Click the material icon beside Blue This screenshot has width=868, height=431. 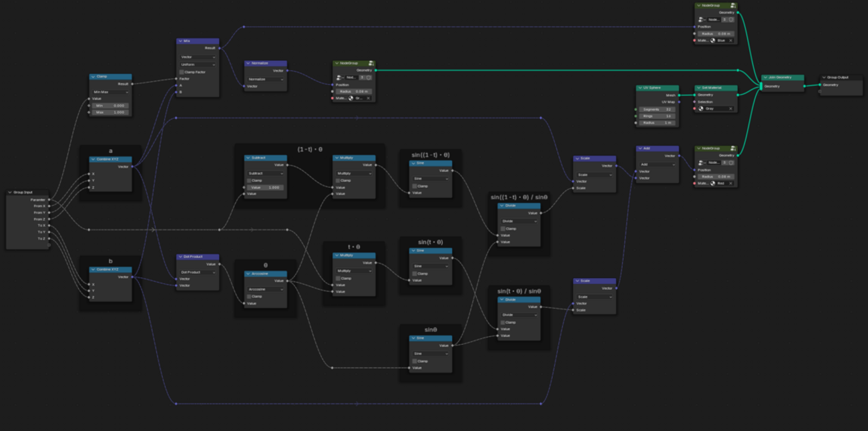(714, 40)
